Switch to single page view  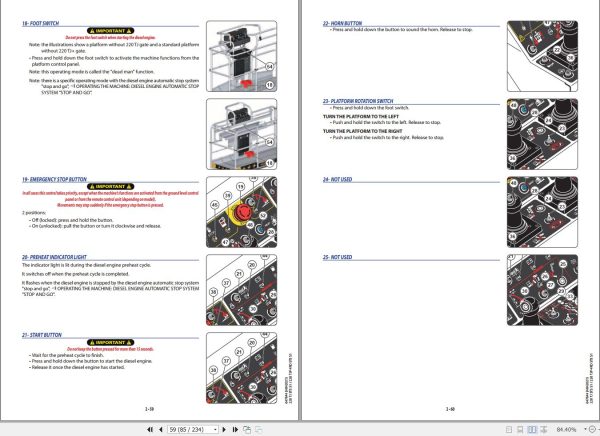click(509, 429)
